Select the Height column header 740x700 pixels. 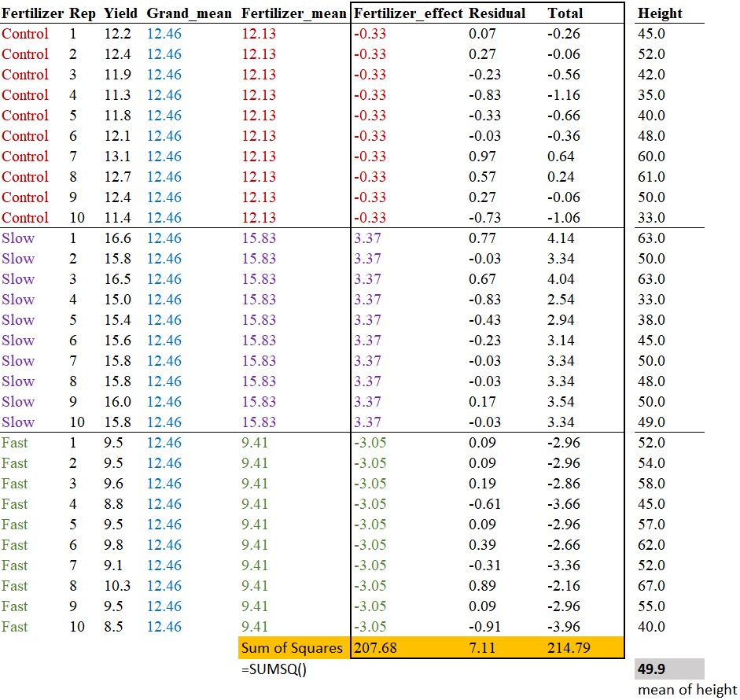click(x=660, y=13)
